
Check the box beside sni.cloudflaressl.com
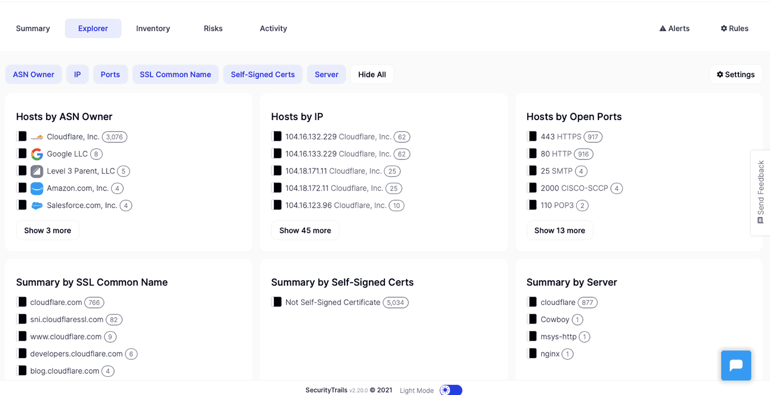click(x=22, y=319)
